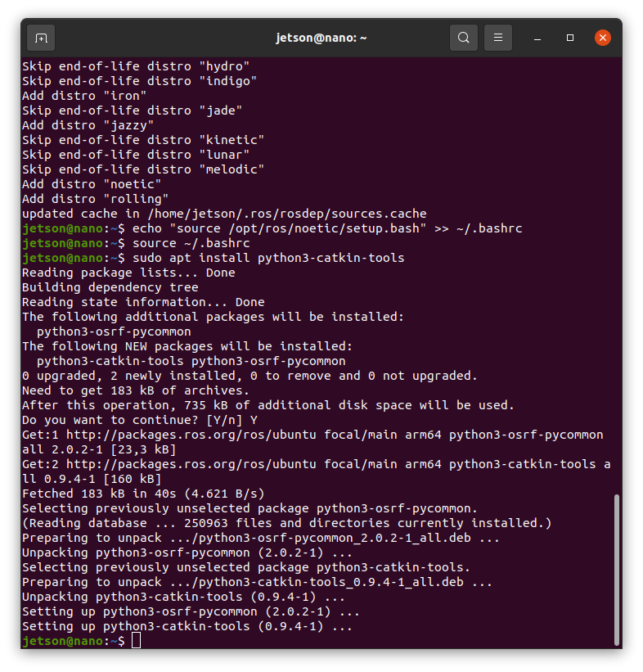Click the ll 0.9.4-1 [160 kB] line

92,479
